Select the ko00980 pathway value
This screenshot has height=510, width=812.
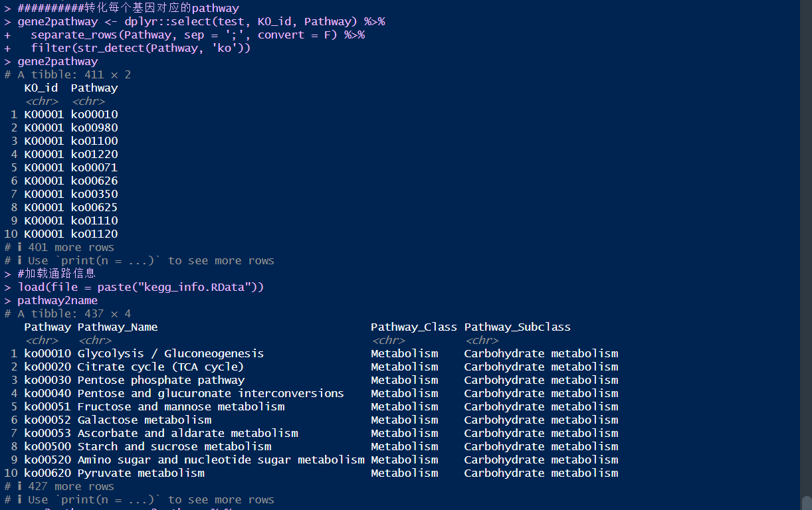(94, 127)
